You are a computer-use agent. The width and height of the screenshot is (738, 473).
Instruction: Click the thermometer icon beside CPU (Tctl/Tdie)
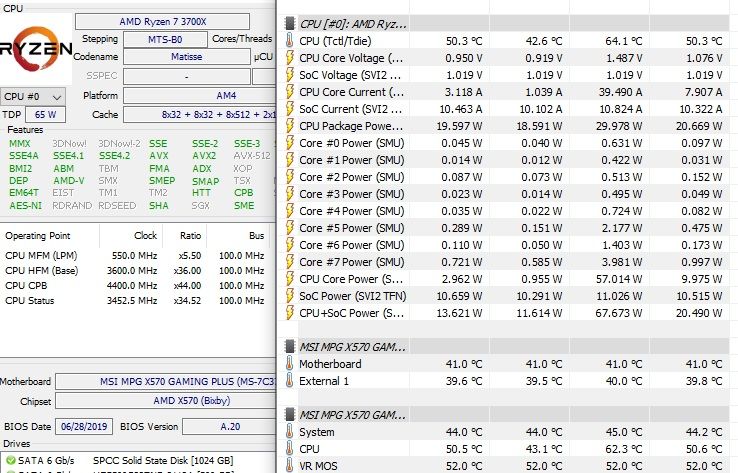pyautogui.click(x=290, y=41)
